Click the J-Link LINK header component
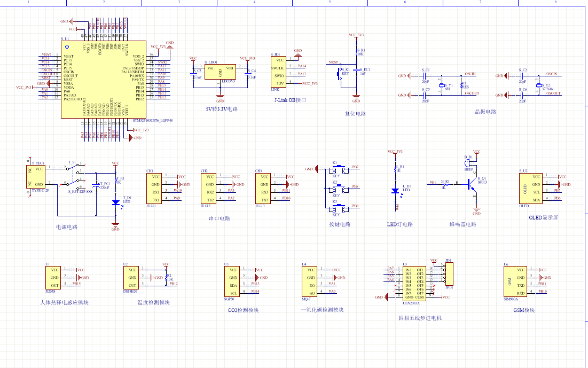 (x=279, y=72)
